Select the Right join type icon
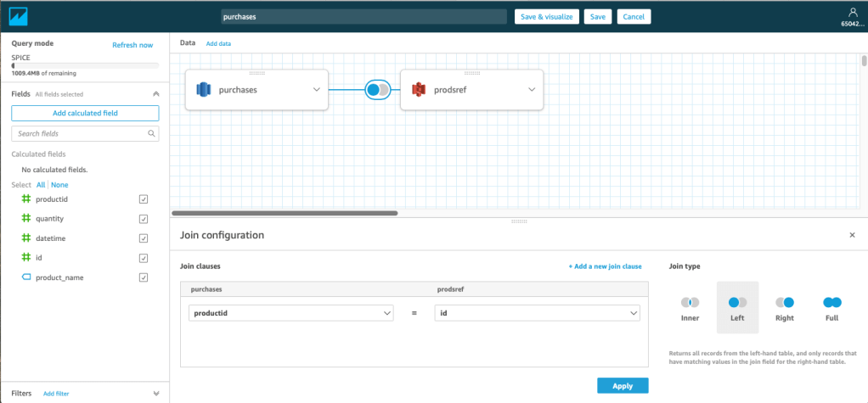 [x=785, y=303]
